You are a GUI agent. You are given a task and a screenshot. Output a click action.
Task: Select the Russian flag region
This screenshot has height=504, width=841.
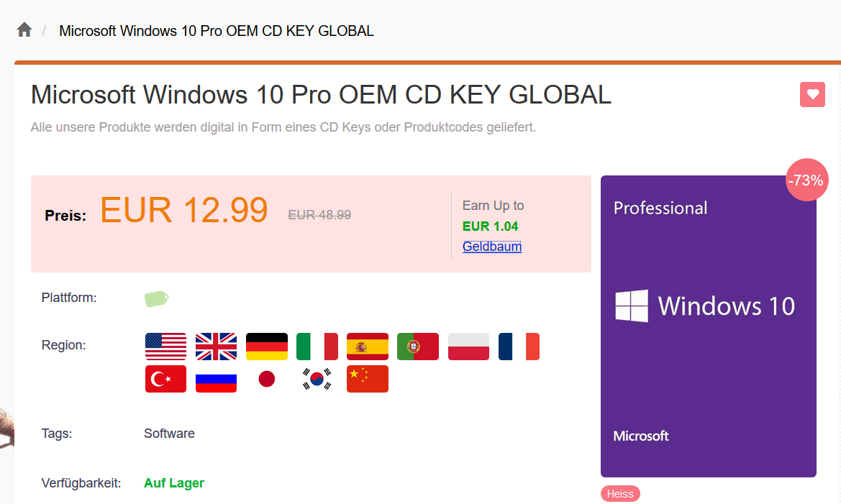[216, 379]
